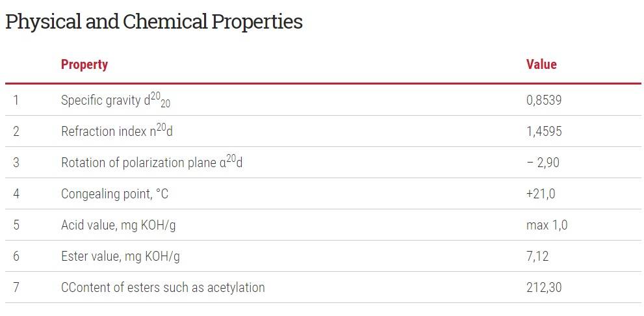Select the Ester value row label
This screenshot has height=316, width=644.
(x=120, y=256)
